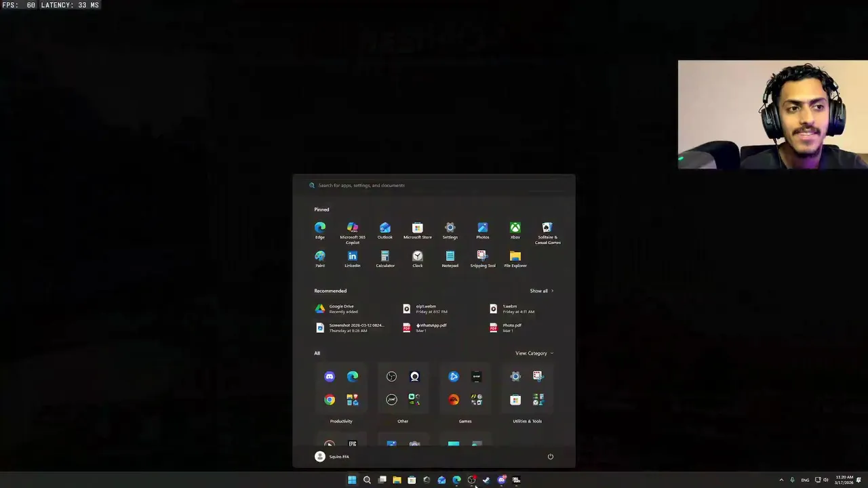868x488 pixels.
Task: Launch Solitaire & Casual Games
Action: [x=548, y=233]
